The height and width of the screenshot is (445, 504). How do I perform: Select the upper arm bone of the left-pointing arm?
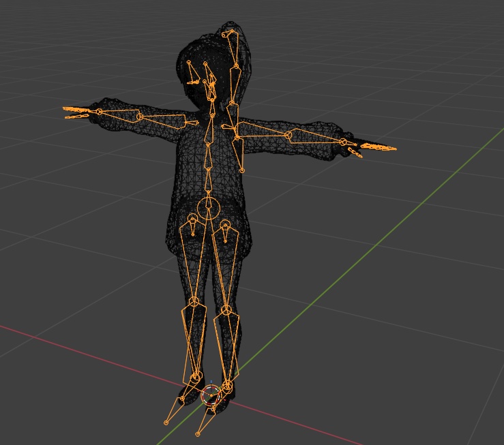point(163,120)
